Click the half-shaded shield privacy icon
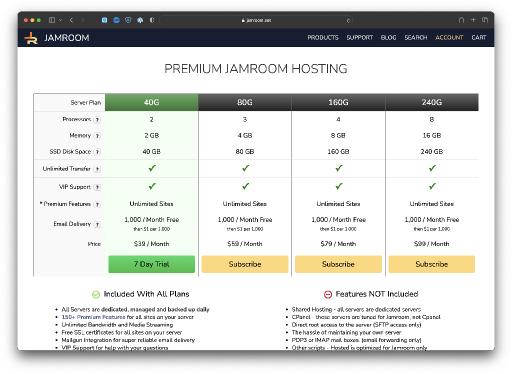 coord(152,20)
